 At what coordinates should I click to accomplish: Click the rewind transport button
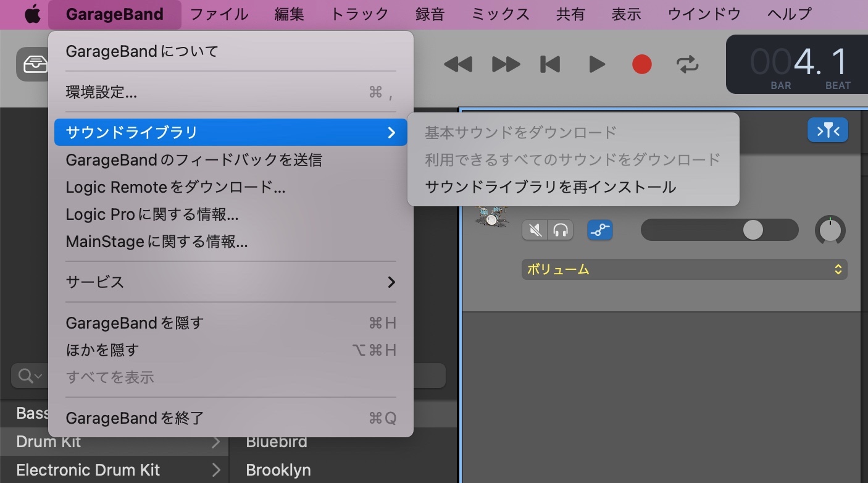(457, 64)
